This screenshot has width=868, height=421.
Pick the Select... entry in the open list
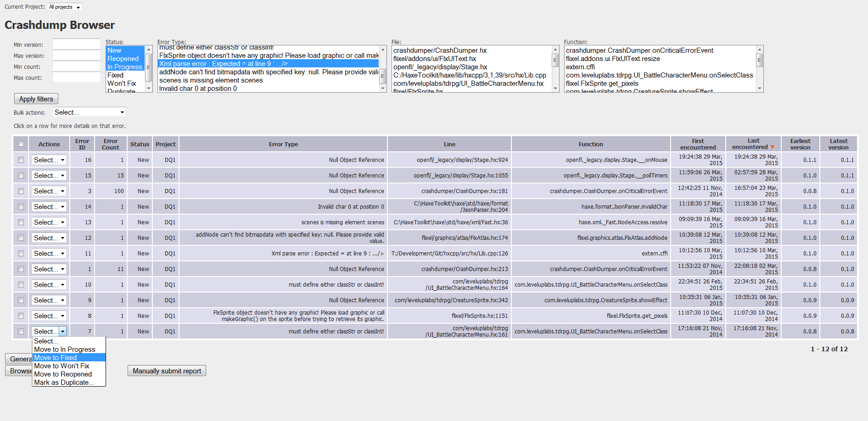pos(69,341)
